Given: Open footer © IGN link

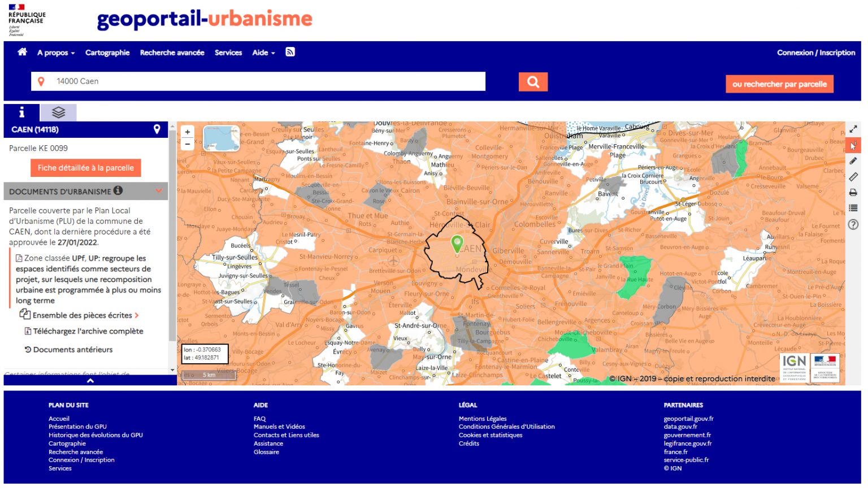Looking at the screenshot, I should click(x=672, y=468).
